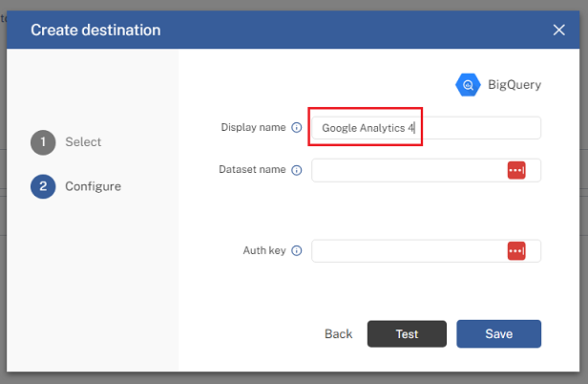Click the Auth key info icon

tap(297, 250)
